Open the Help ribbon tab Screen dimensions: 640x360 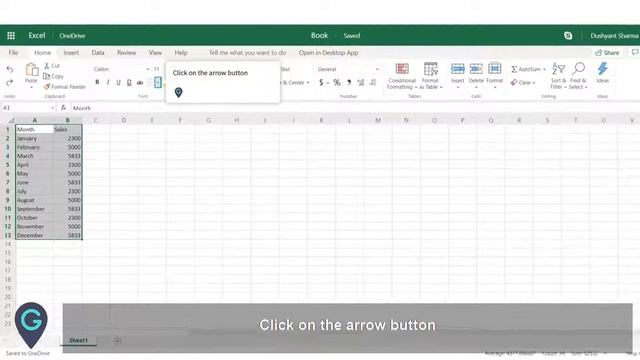pyautogui.click(x=181, y=53)
